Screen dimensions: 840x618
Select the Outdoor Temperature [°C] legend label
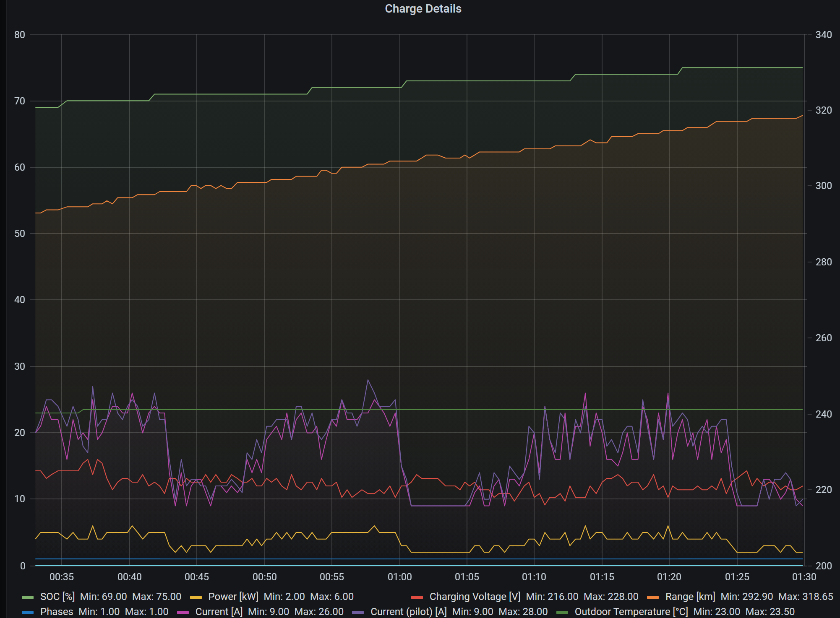(631, 612)
